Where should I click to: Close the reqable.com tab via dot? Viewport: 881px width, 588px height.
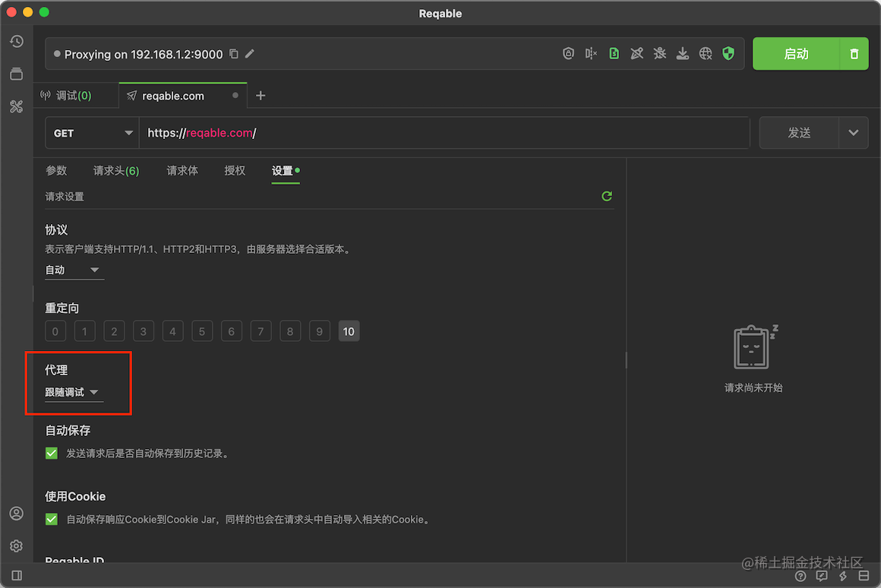click(235, 96)
